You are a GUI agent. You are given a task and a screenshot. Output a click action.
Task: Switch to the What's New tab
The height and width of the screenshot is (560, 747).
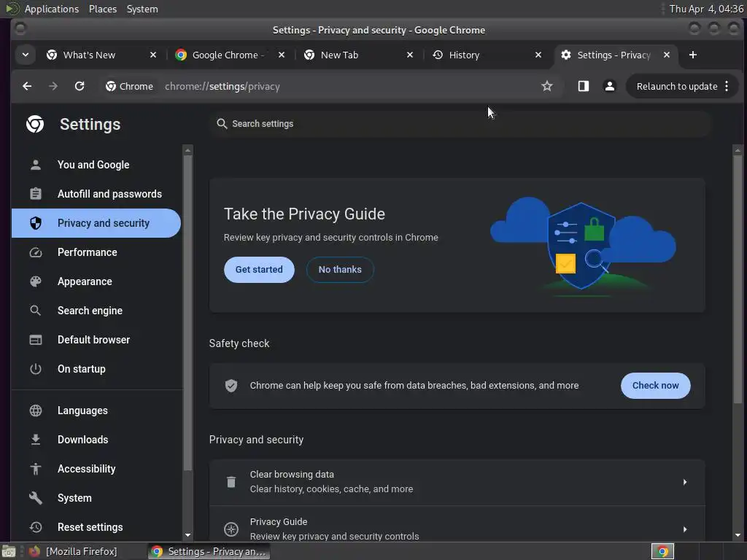click(x=89, y=55)
